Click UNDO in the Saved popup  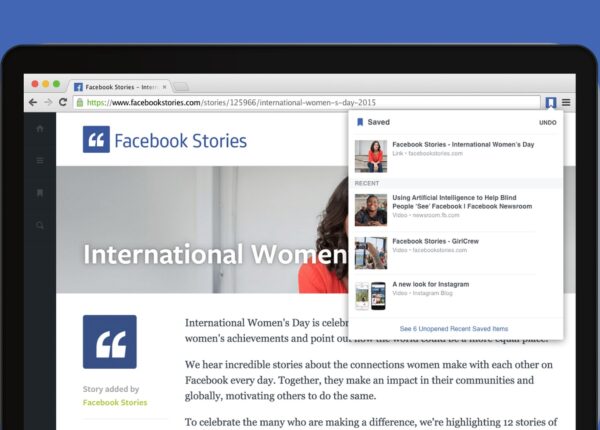tap(548, 123)
